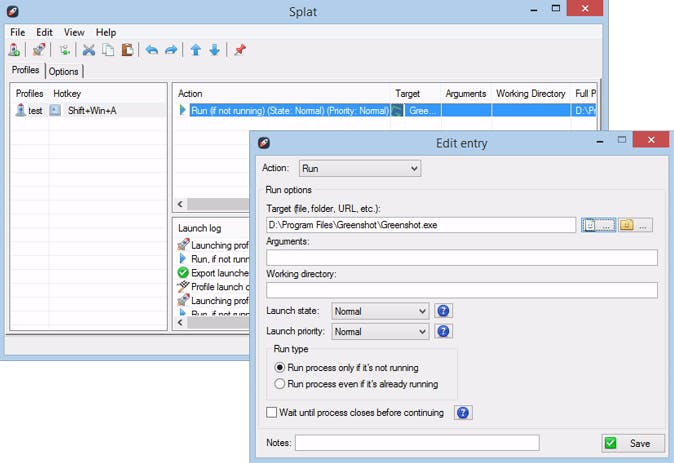674x463 pixels.
Task: Switch to the Options tab
Action: (x=64, y=71)
